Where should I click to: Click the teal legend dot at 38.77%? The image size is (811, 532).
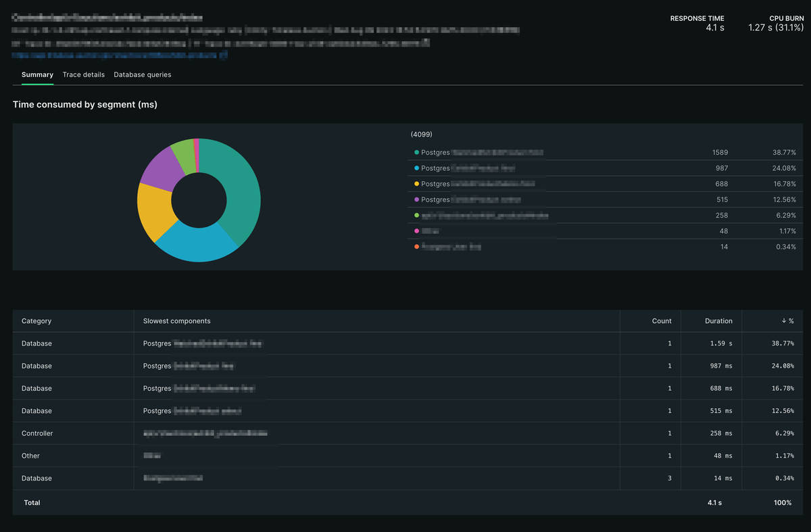tap(416, 153)
